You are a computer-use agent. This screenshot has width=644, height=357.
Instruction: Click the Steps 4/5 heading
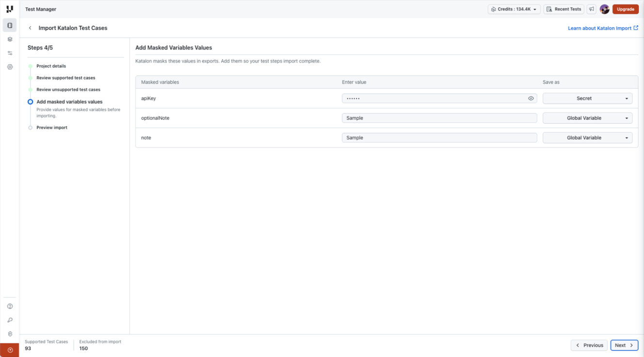coord(40,48)
